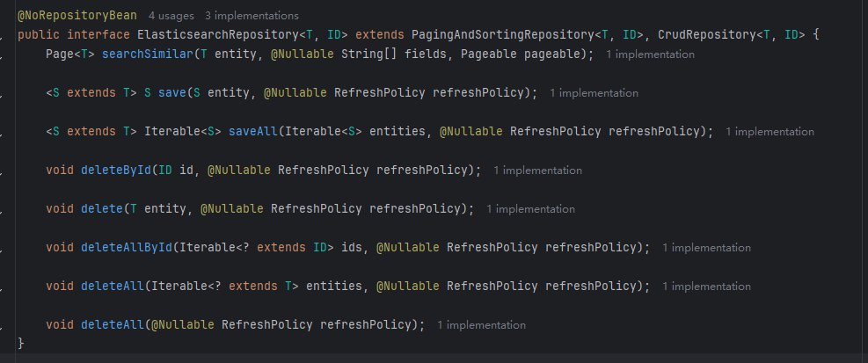Click the "pageable" parameter name

point(551,54)
